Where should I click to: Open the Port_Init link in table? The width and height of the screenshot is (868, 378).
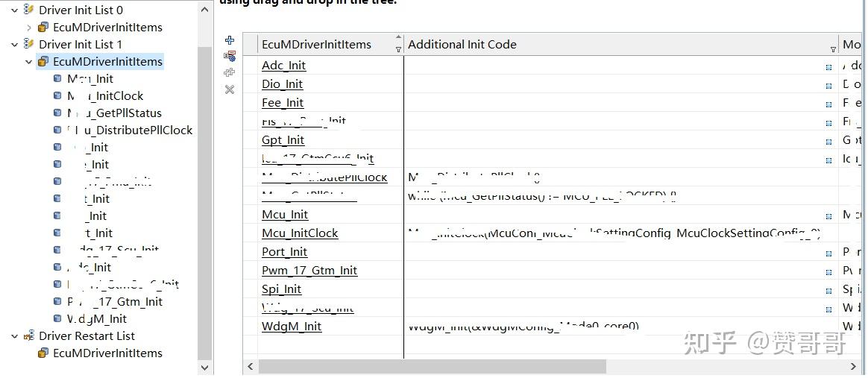tap(284, 252)
